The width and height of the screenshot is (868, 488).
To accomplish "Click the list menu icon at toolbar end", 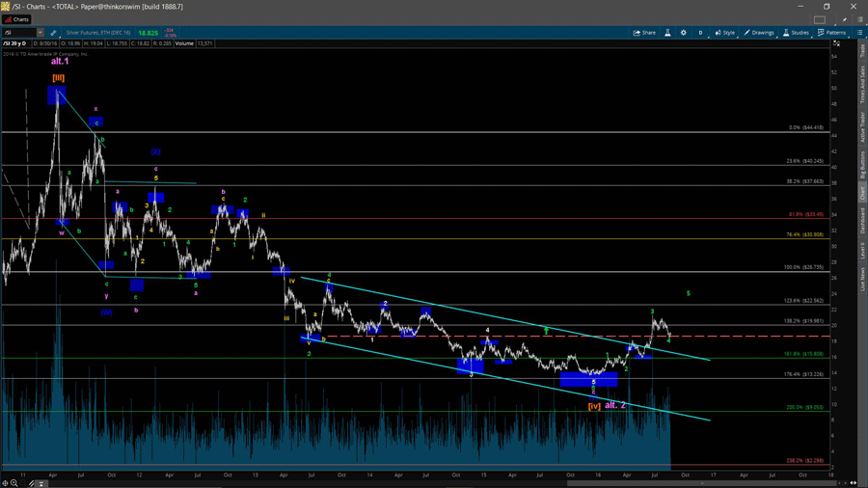I will tap(860, 33).
